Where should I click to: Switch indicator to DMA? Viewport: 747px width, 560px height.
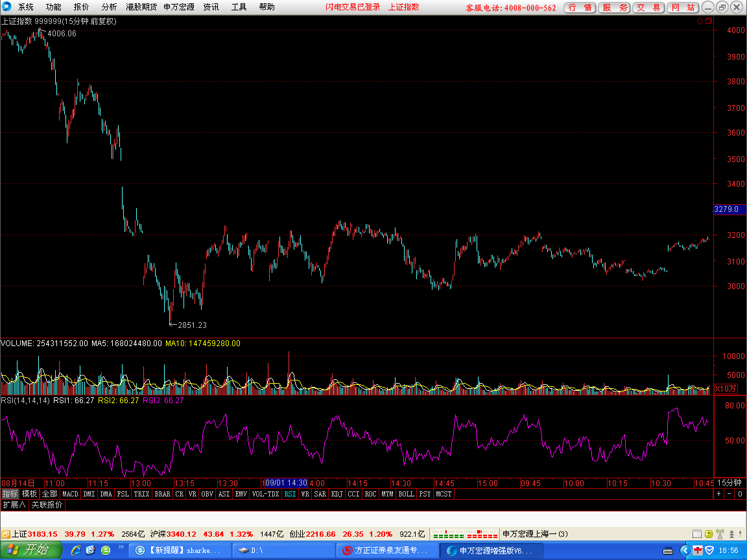(x=106, y=494)
